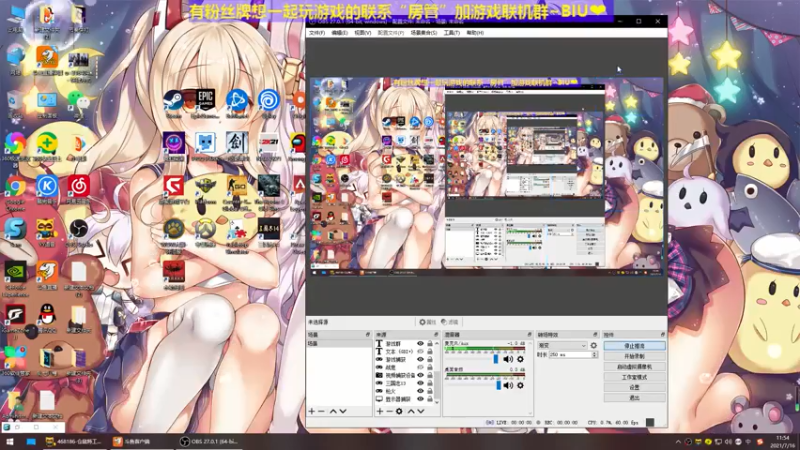
Task: Remove selected scene with the minus icon
Action: pos(321,411)
